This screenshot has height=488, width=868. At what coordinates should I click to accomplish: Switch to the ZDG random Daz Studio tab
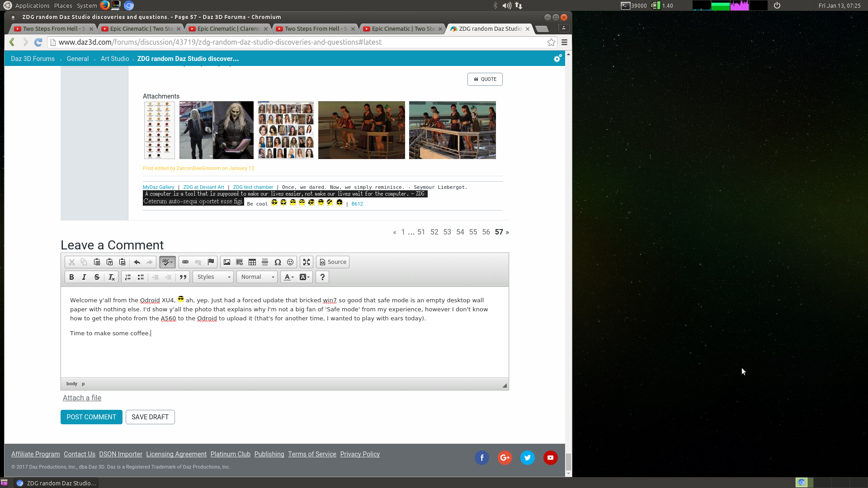click(x=490, y=28)
